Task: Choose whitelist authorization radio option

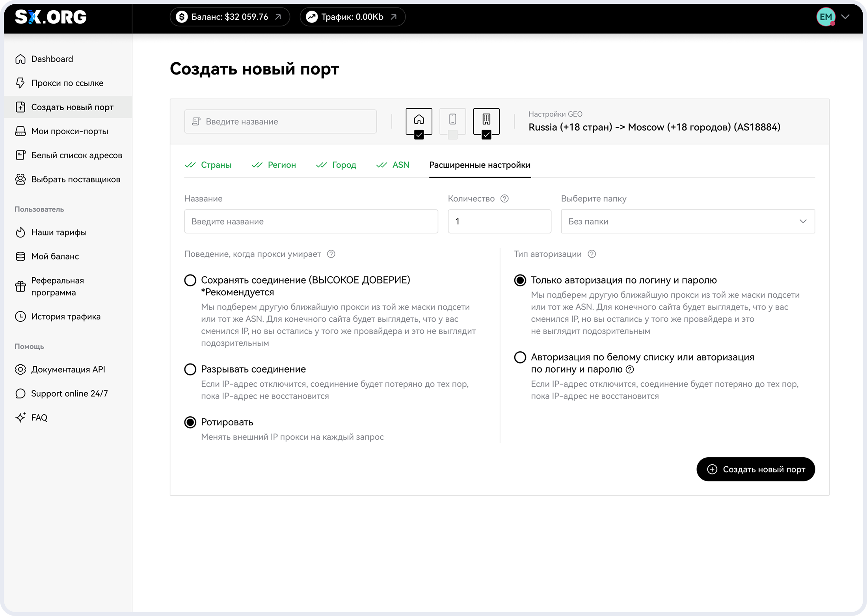Action: (x=520, y=357)
